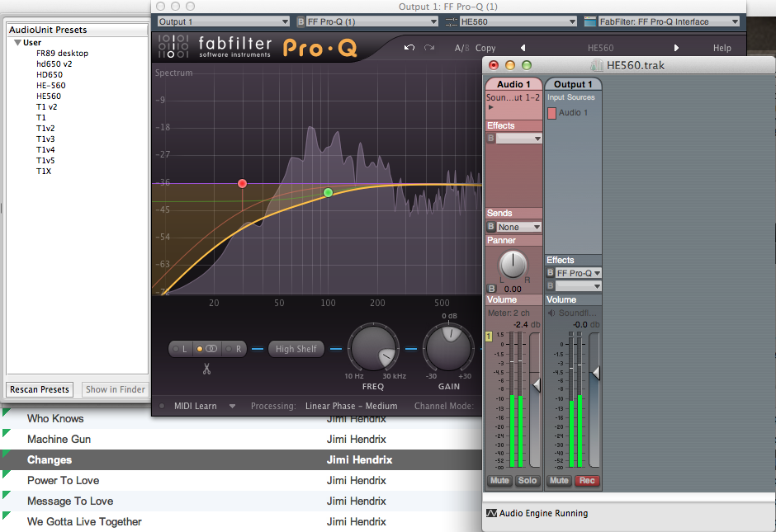Select the FR89 desktop preset

tap(62, 54)
